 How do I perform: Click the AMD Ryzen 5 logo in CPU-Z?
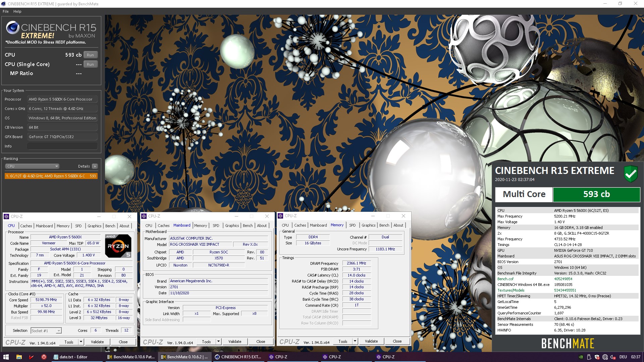118,246
